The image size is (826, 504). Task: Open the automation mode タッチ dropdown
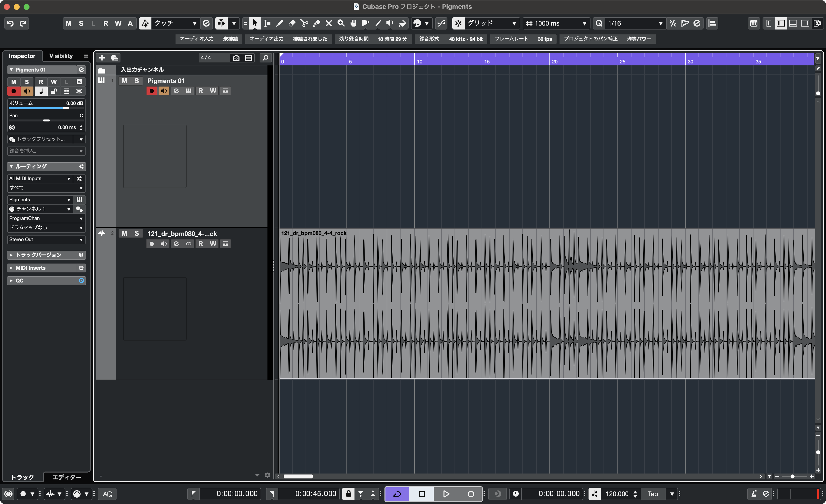click(176, 23)
